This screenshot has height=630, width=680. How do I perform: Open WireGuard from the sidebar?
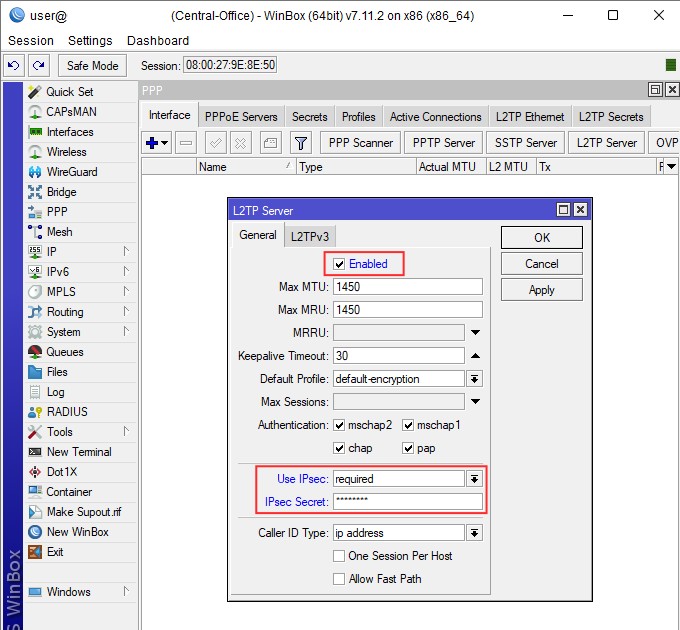71,172
